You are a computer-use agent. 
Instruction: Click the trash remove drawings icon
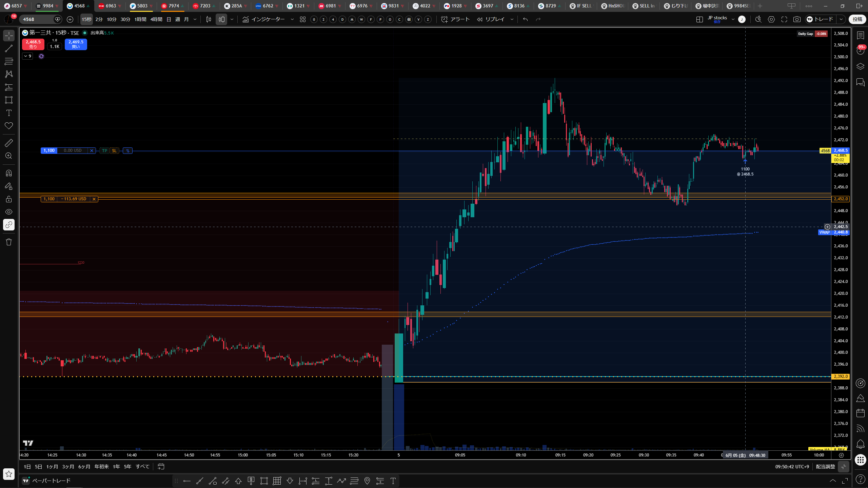9,242
